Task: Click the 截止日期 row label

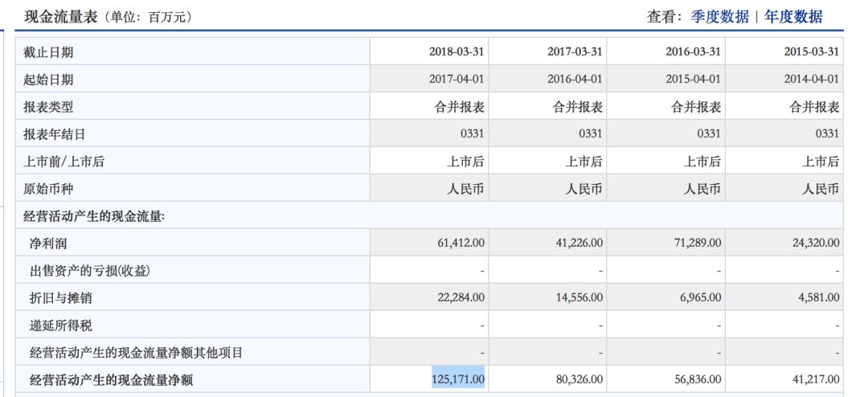Action: coord(48,52)
